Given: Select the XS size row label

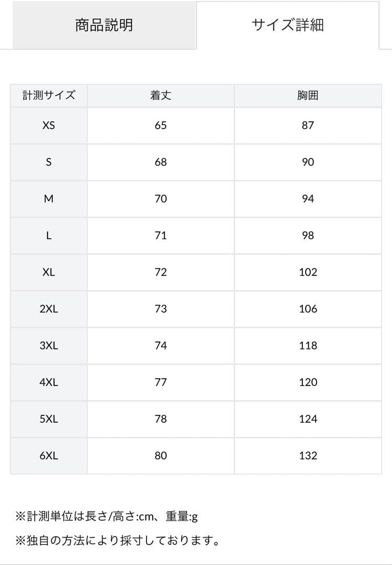Looking at the screenshot, I should (49, 126).
